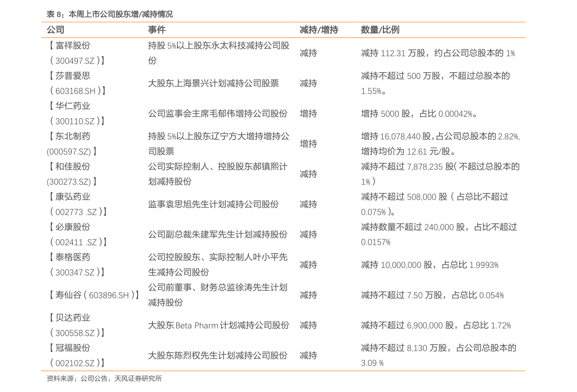Image resolution: width=577 pixels, height=392 pixels.
Task: Select 和佳股份 row company name
Action: tap(73, 166)
